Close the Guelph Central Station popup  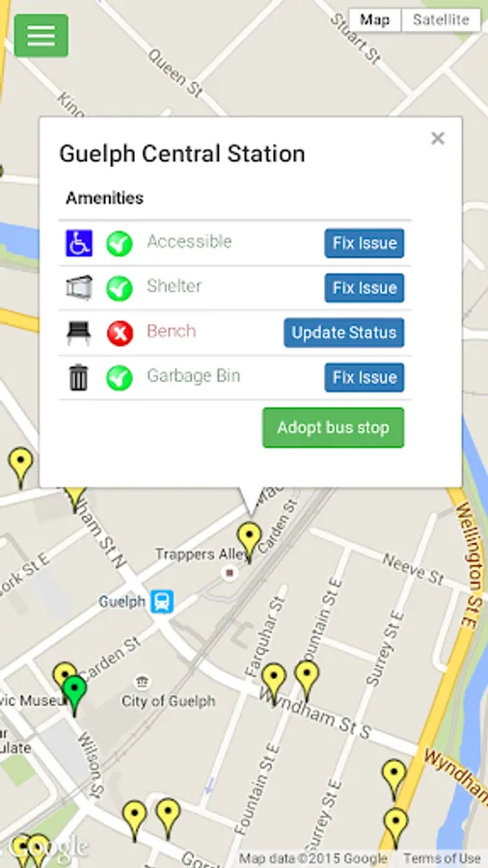click(x=438, y=138)
